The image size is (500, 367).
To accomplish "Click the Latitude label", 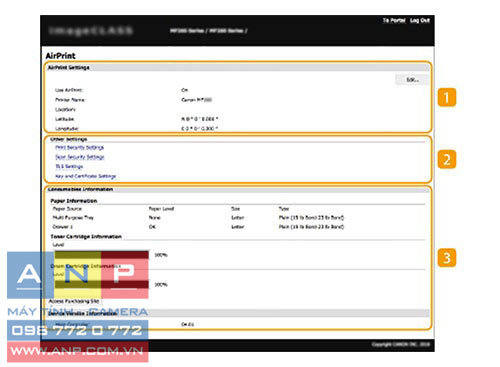I will [x=64, y=119].
